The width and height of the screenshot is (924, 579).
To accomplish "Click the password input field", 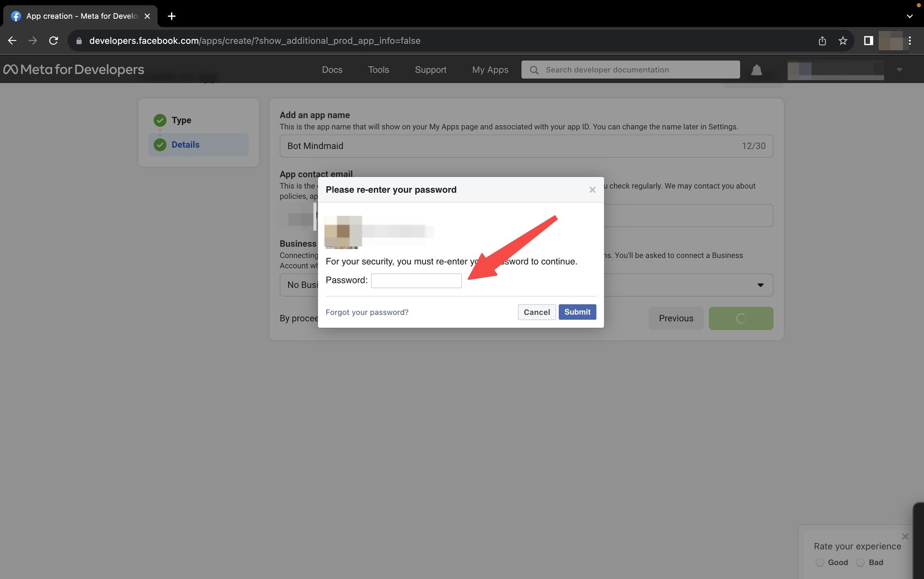I will 416,280.
